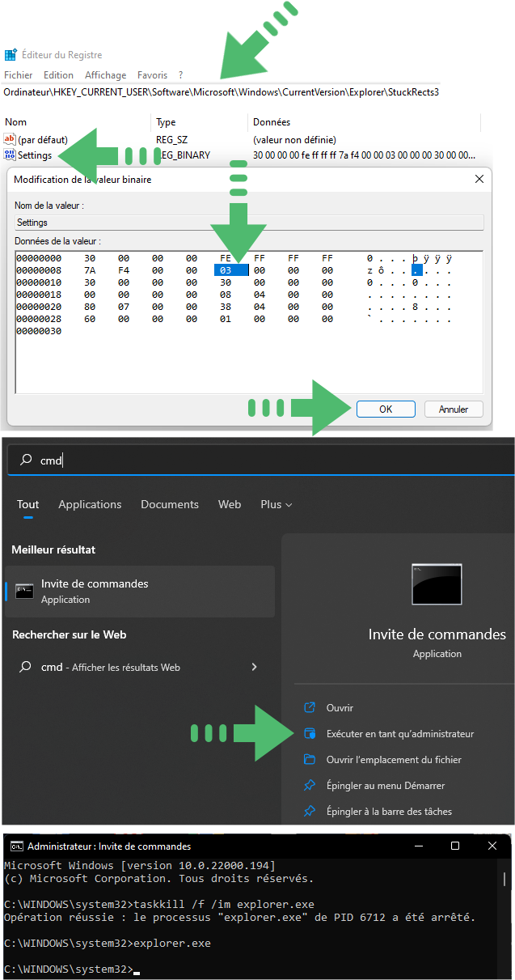The image size is (515, 980).
Task: Select the highlighted 03 hex byte
Action: (x=230, y=270)
